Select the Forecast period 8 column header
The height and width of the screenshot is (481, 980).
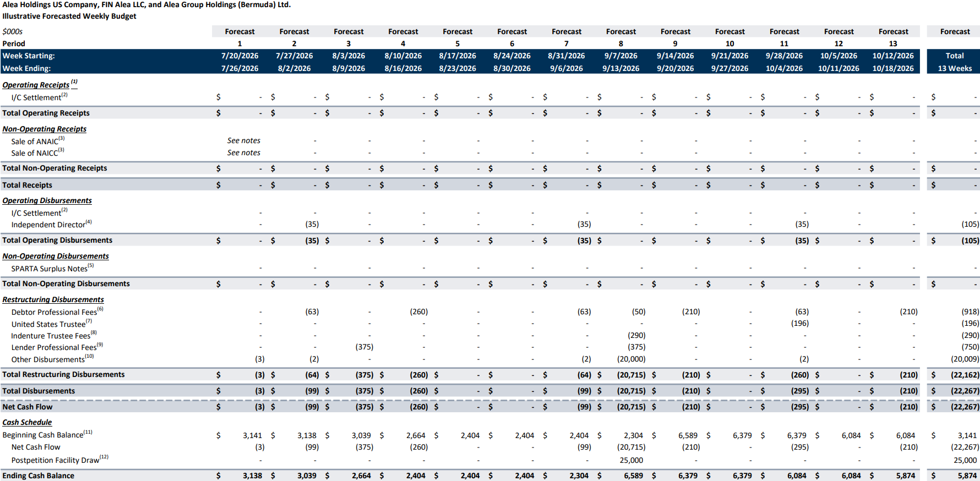[x=620, y=37]
